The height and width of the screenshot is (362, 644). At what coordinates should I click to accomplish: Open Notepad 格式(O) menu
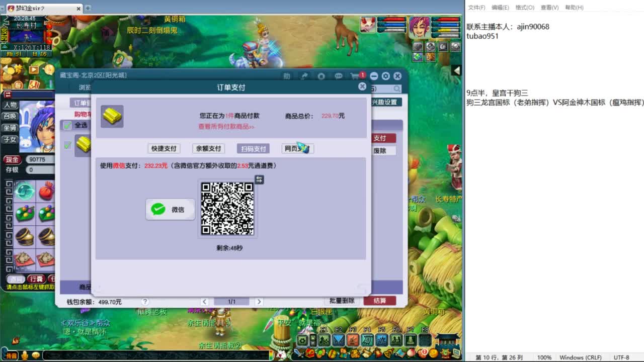(x=525, y=8)
